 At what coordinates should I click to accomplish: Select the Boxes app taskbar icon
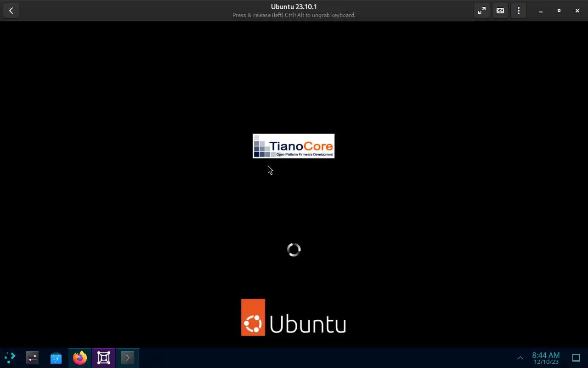pos(104,357)
